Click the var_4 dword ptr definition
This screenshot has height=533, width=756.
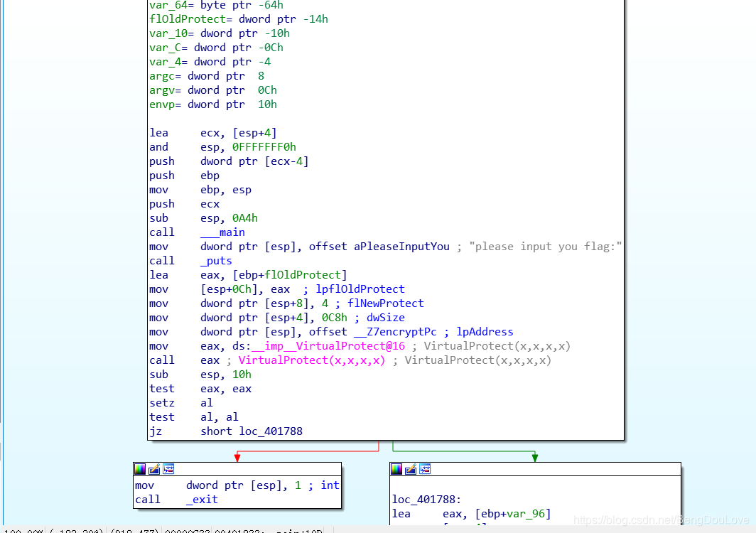210,62
